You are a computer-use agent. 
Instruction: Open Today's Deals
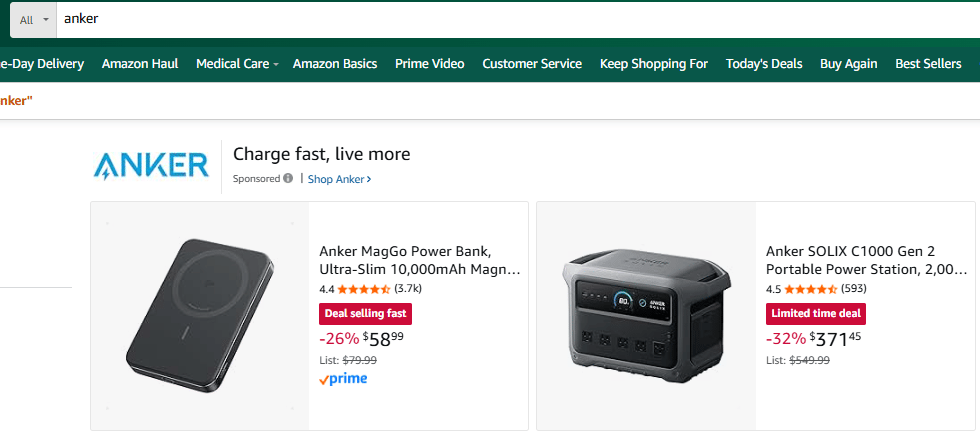click(764, 64)
